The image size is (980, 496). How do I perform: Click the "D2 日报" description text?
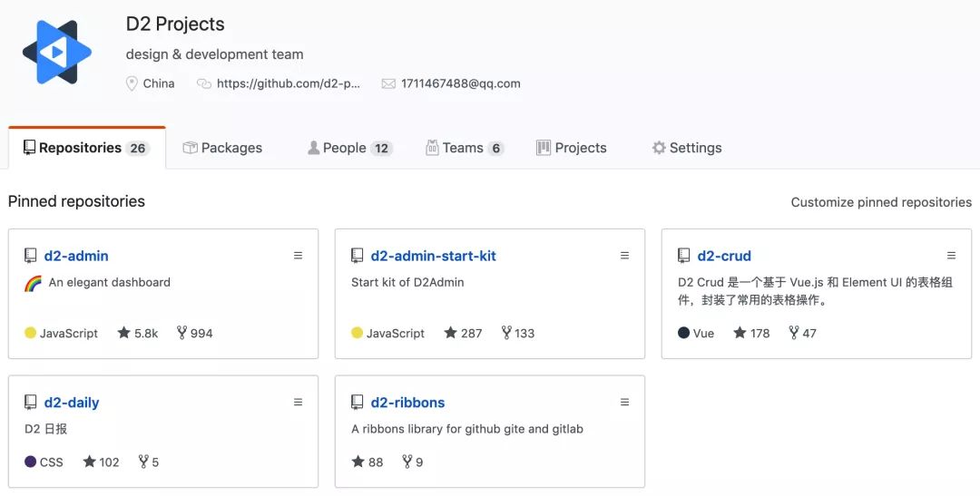tap(45, 429)
